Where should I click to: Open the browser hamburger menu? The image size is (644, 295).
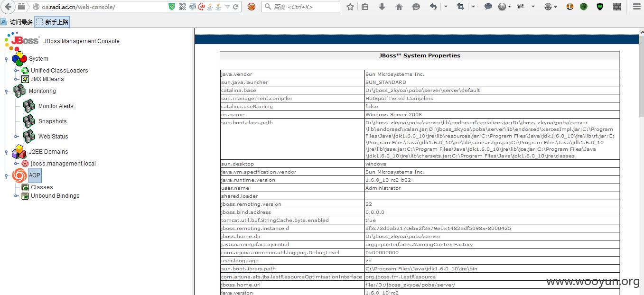coord(637,7)
